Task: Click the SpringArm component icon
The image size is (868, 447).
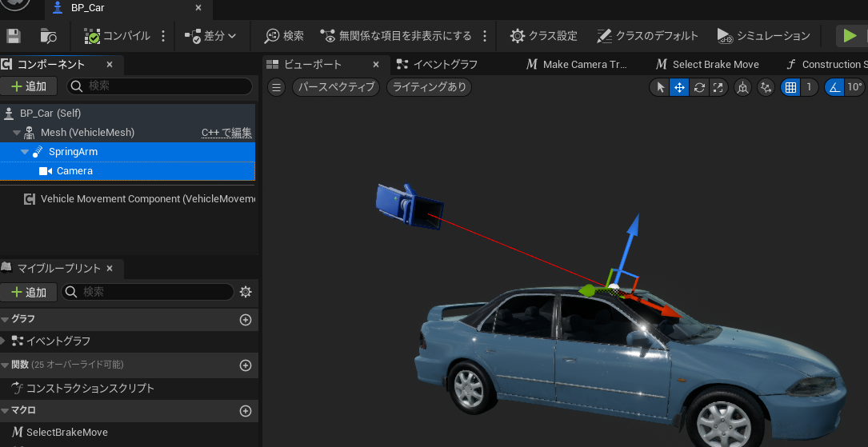Action: click(x=38, y=152)
